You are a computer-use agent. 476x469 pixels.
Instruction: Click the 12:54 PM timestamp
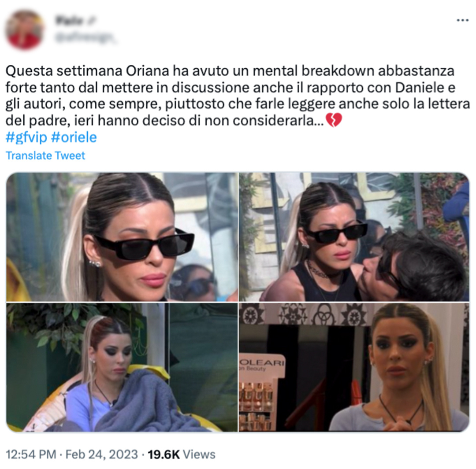click(x=31, y=454)
